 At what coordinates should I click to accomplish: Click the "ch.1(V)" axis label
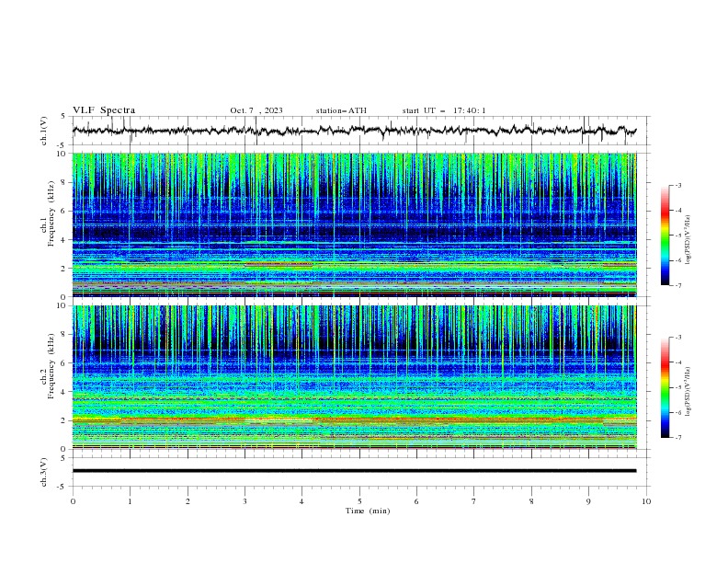click(44, 131)
